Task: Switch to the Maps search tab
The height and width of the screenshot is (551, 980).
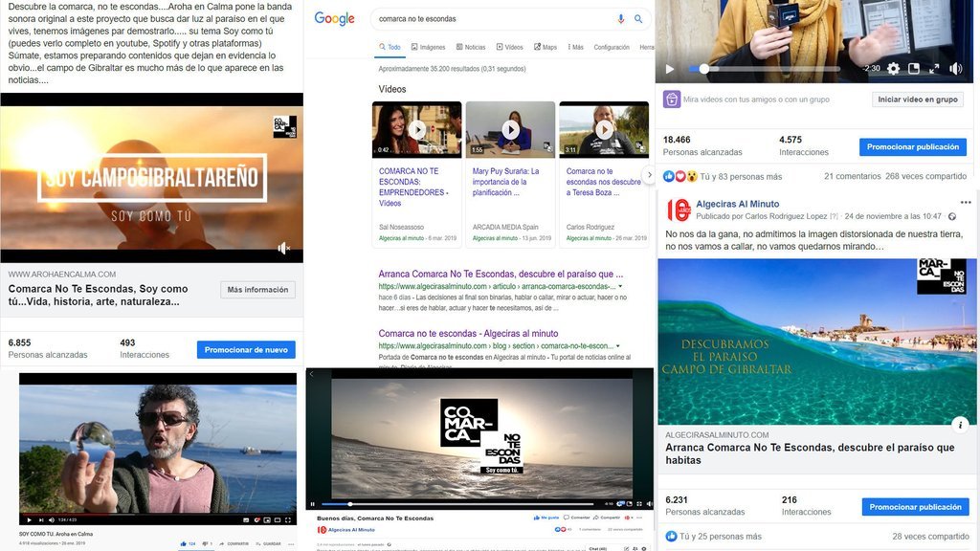Action: tap(545, 47)
